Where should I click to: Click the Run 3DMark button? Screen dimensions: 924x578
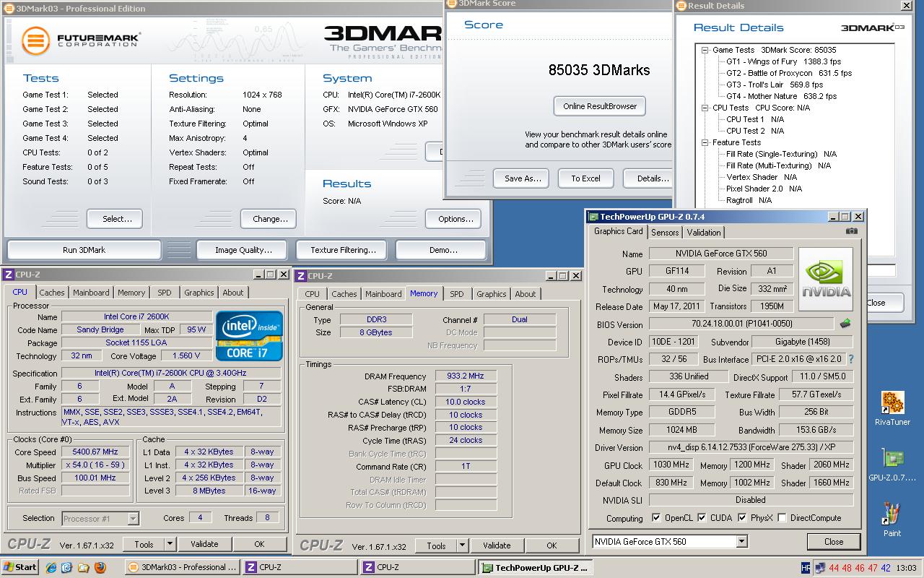click(84, 250)
